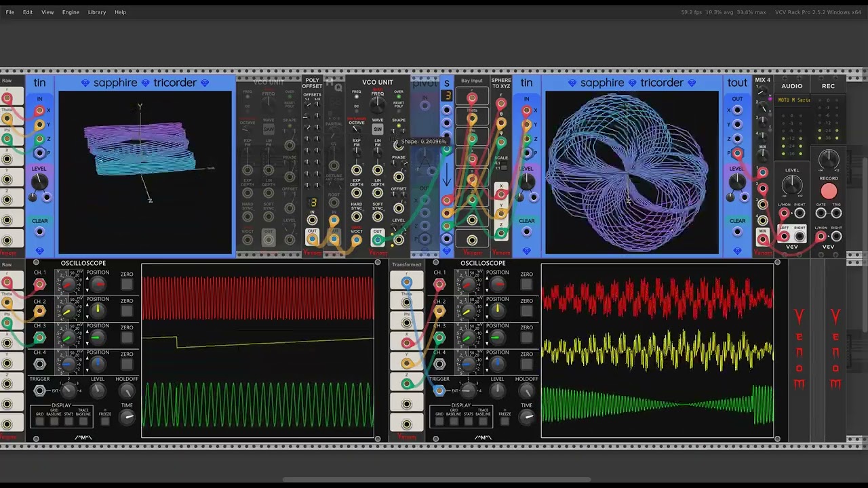Open the File menu
This screenshot has width=868, height=488.
(x=10, y=12)
